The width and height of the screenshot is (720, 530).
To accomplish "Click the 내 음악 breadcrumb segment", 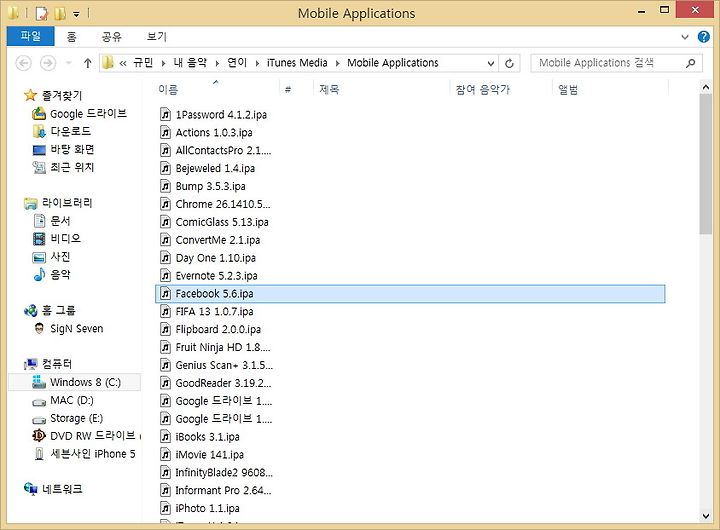I will 190,63.
